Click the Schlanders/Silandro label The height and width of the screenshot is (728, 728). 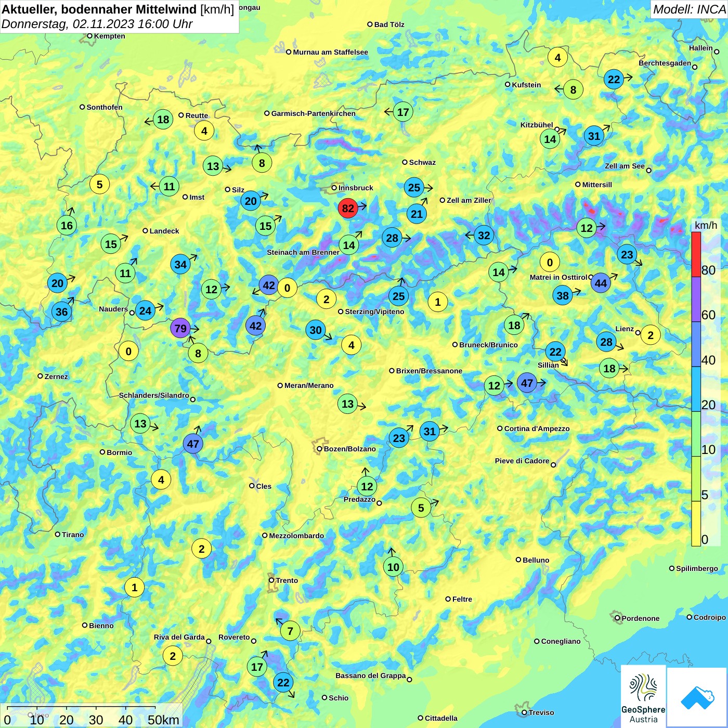tap(154, 395)
